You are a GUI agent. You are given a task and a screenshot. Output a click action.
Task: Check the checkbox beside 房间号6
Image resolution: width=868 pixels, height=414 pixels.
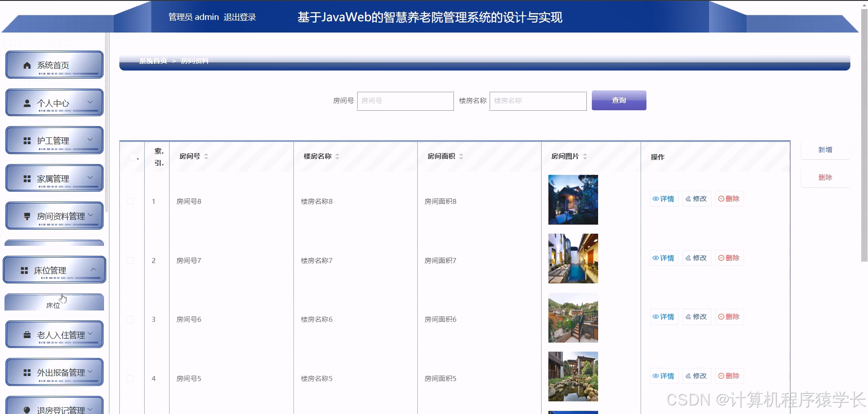coord(130,319)
